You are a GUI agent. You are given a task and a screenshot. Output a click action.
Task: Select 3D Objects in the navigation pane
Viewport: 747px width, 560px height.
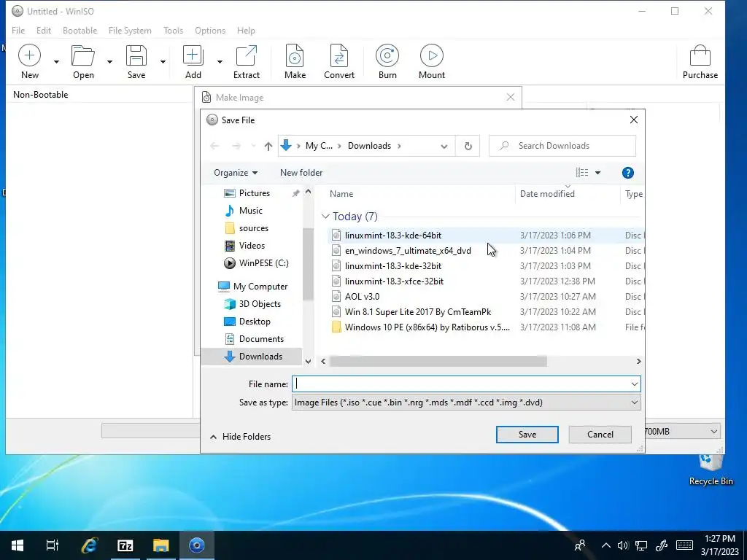click(x=260, y=304)
